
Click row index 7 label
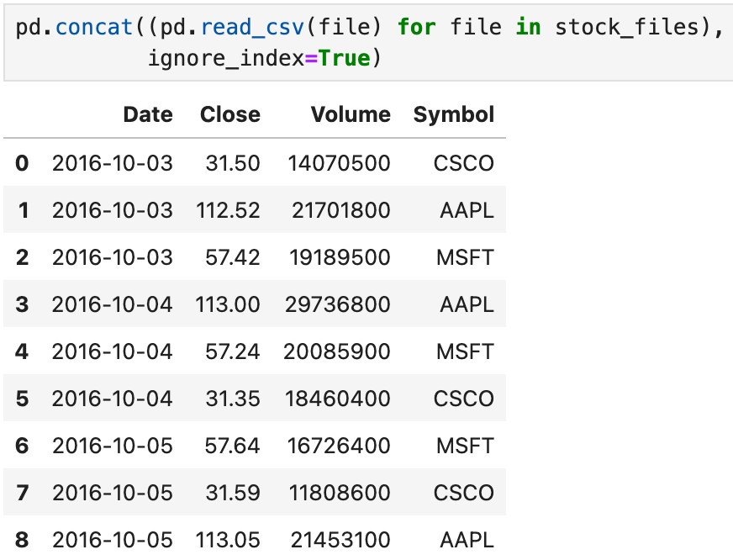[22, 493]
